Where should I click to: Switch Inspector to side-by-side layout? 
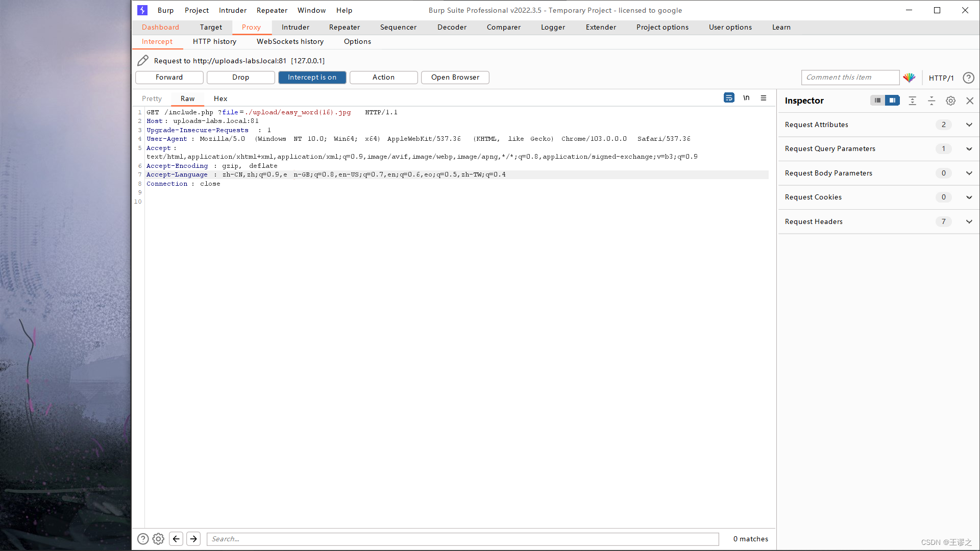[892, 101]
